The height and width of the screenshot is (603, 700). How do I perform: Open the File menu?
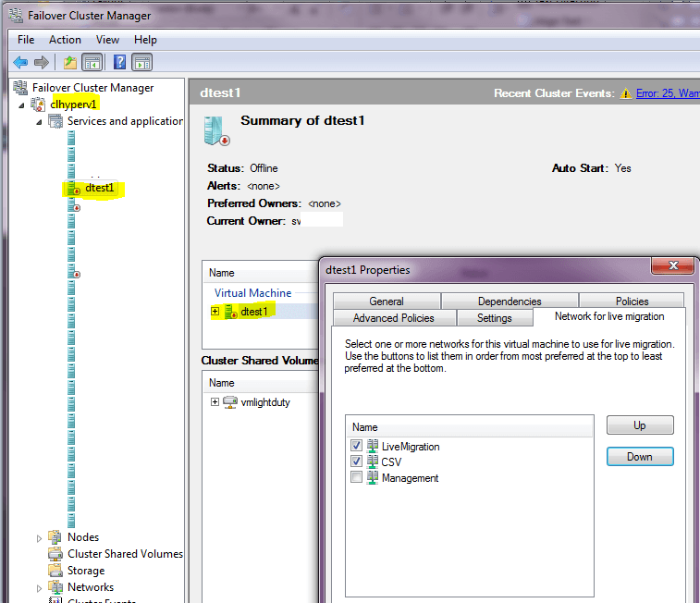click(26, 40)
